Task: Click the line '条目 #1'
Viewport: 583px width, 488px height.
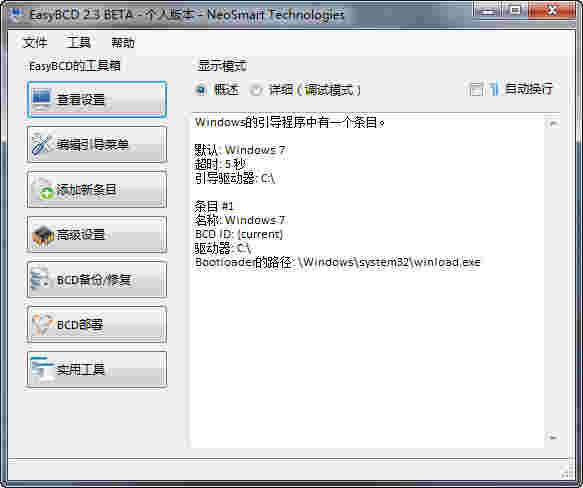Action: [x=214, y=206]
